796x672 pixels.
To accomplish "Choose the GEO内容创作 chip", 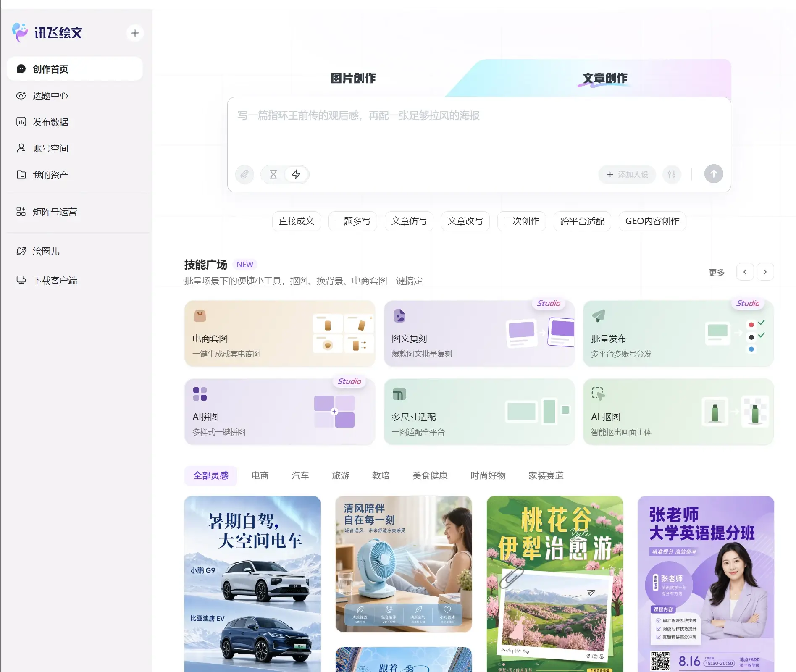I will click(652, 221).
